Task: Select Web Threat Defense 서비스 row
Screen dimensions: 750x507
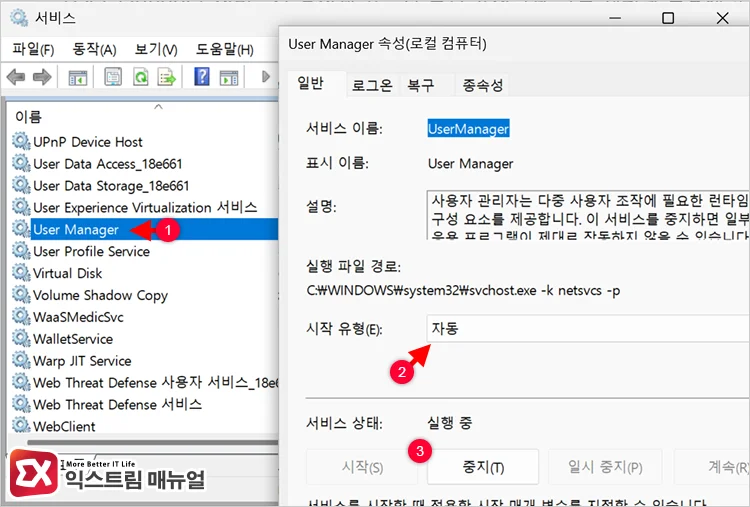Action: point(145,405)
